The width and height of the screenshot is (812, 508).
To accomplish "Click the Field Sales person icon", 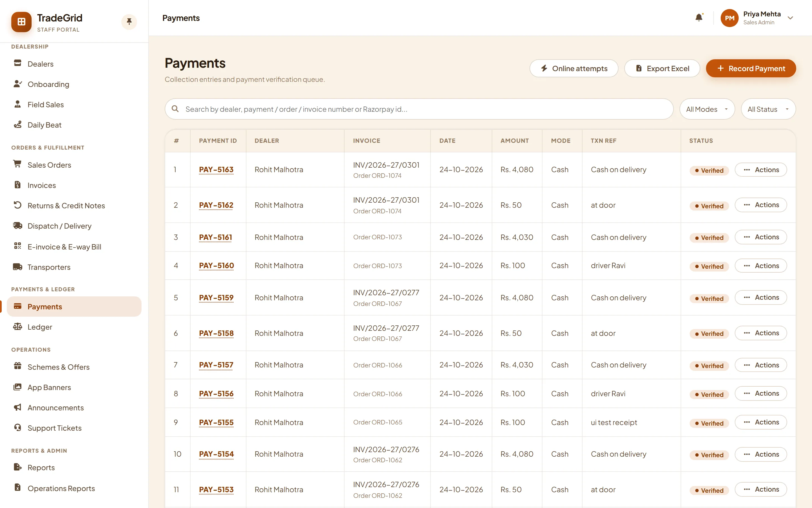I will pos(17,104).
